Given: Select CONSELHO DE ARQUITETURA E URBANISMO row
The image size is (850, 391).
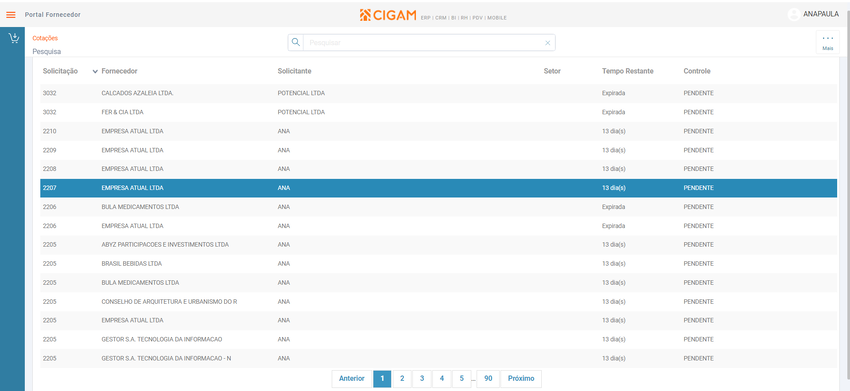Looking at the screenshot, I should coord(439,302).
